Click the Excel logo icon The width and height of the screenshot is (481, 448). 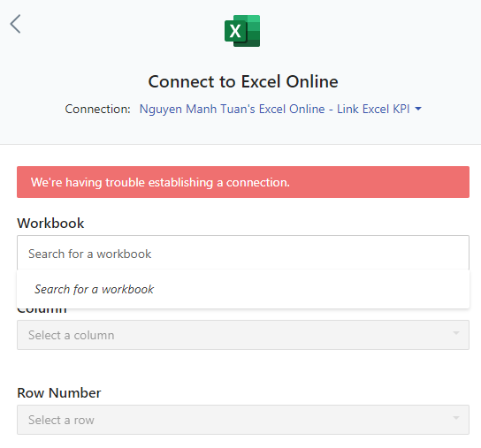(x=242, y=31)
